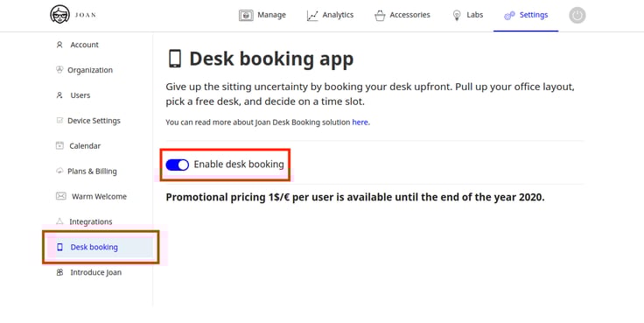Follow the "here" link about Desk Booking
This screenshot has width=644, height=323.
360,122
